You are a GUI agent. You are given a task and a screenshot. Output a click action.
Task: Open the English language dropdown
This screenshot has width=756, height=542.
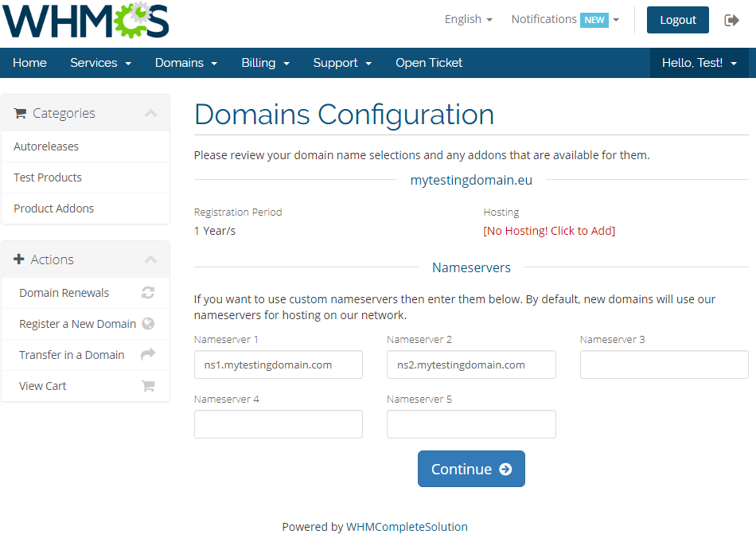tap(469, 19)
